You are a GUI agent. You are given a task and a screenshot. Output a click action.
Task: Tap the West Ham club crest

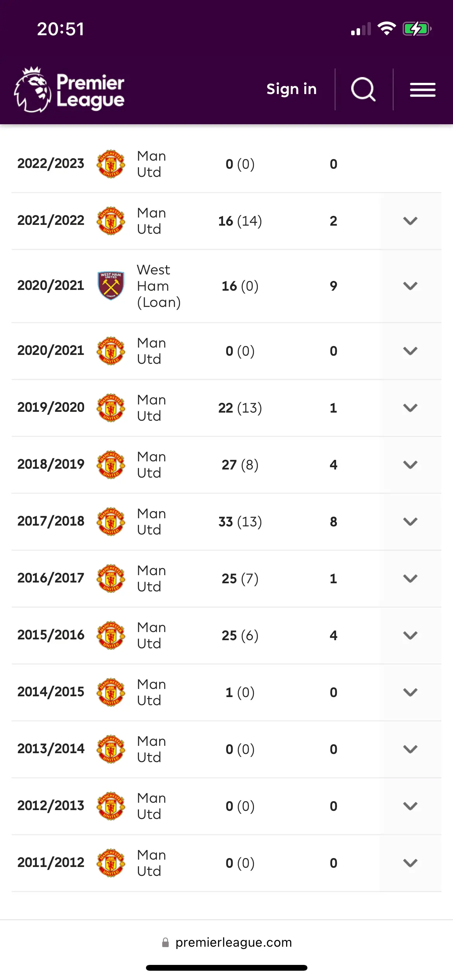(x=111, y=286)
